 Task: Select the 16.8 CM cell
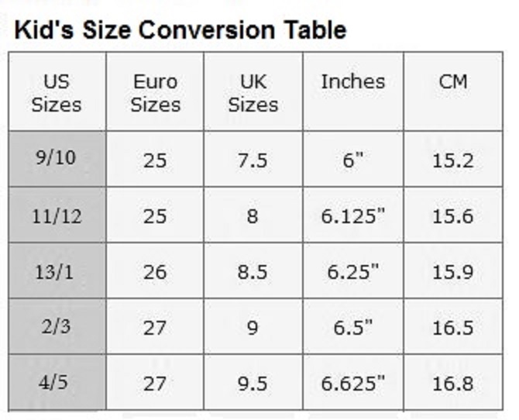pyautogui.click(x=453, y=384)
